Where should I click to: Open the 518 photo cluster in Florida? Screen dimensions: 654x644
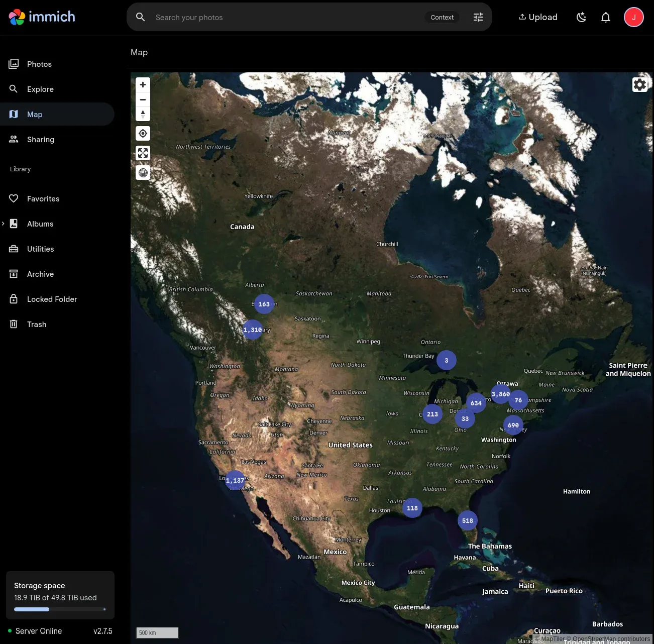pos(468,520)
